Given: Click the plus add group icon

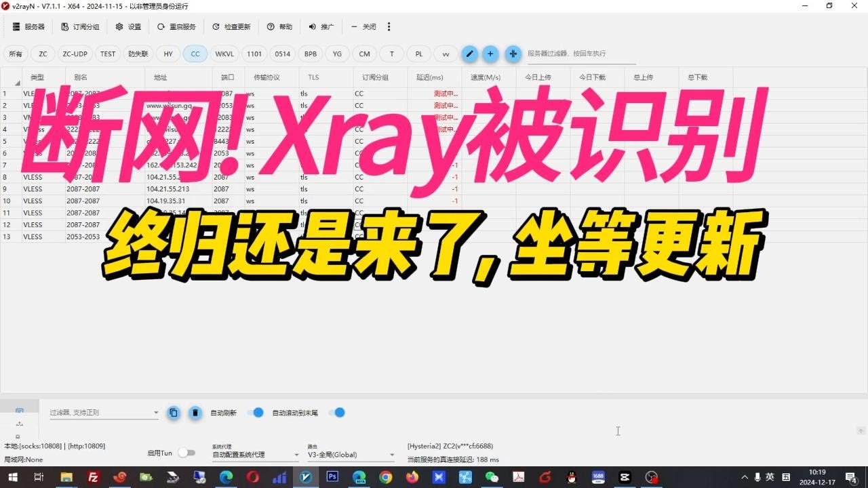Looking at the screenshot, I should [x=490, y=54].
